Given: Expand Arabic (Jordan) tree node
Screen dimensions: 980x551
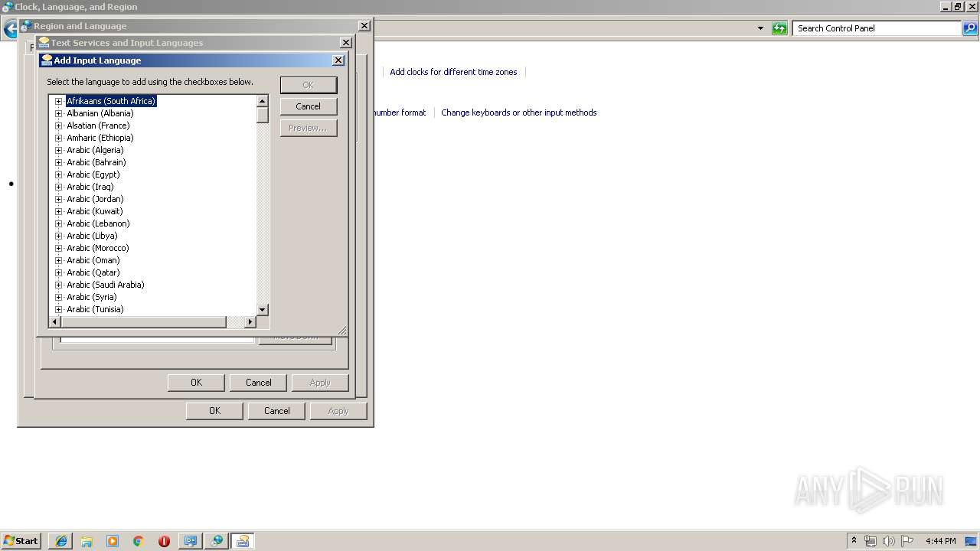Looking at the screenshot, I should (x=58, y=199).
